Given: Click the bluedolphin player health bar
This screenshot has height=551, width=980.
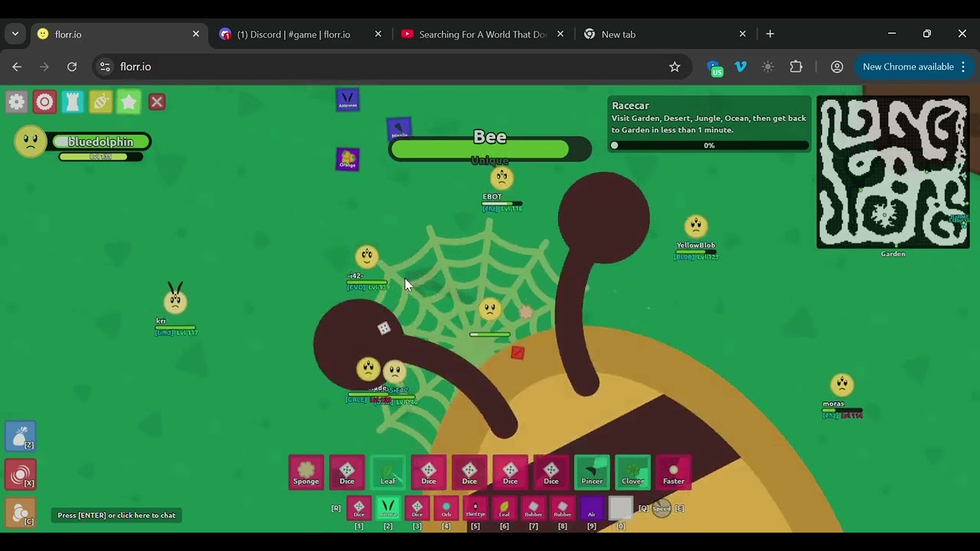Looking at the screenshot, I should pyautogui.click(x=101, y=142).
